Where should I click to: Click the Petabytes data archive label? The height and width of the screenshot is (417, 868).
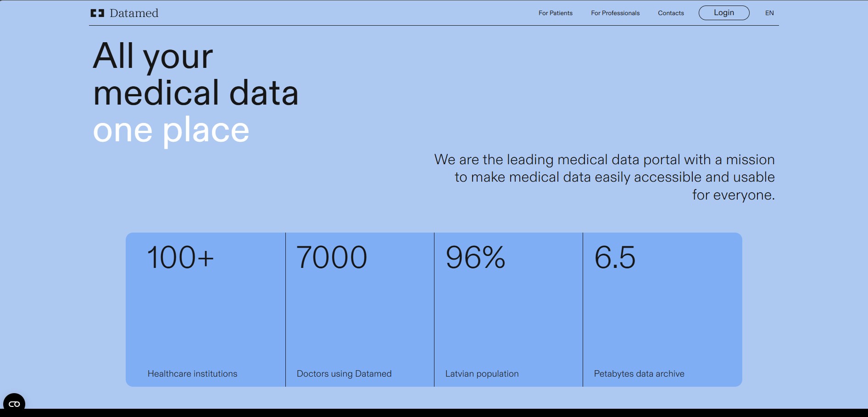pyautogui.click(x=639, y=374)
